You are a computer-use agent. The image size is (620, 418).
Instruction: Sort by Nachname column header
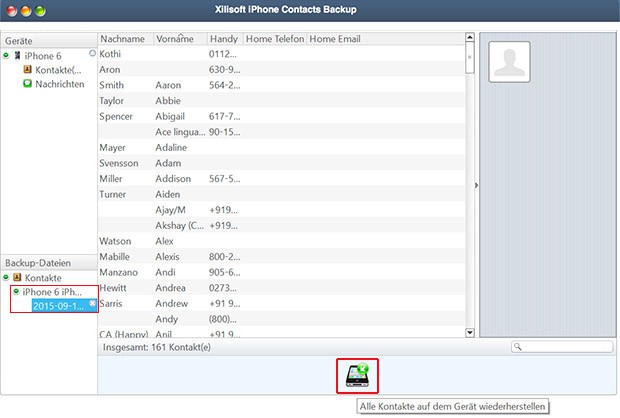pyautogui.click(x=125, y=39)
